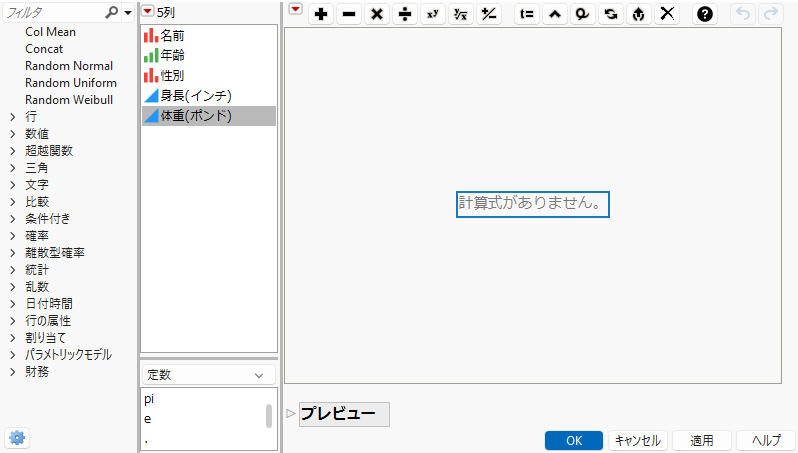This screenshot has height=453, width=798.
Task: Select the Col Mean function
Action: (x=50, y=32)
